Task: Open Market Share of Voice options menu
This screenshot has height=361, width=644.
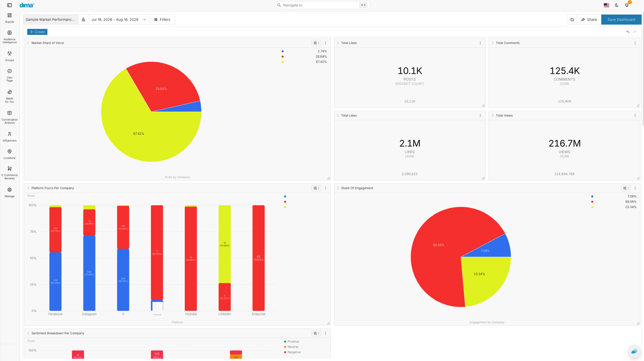Action: tap(325, 43)
